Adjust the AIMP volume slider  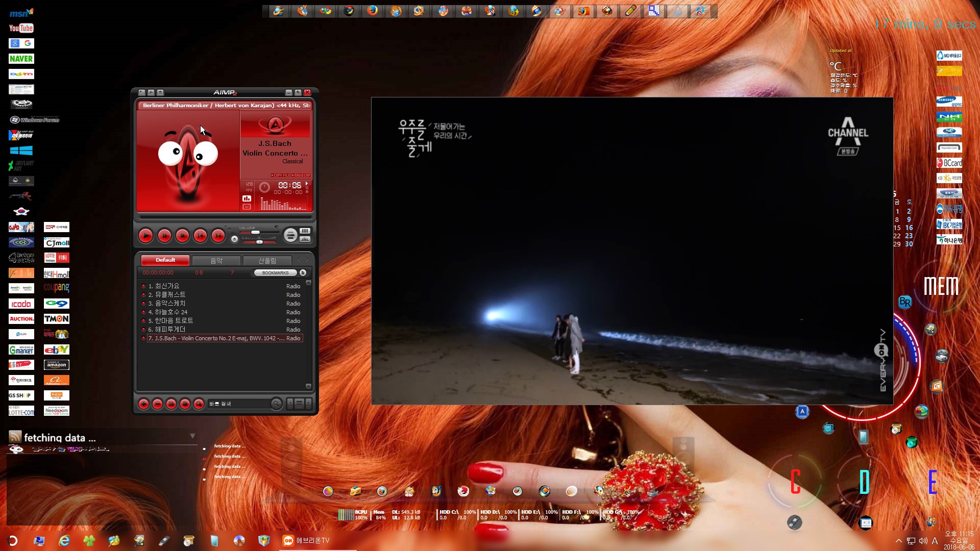pos(259,232)
